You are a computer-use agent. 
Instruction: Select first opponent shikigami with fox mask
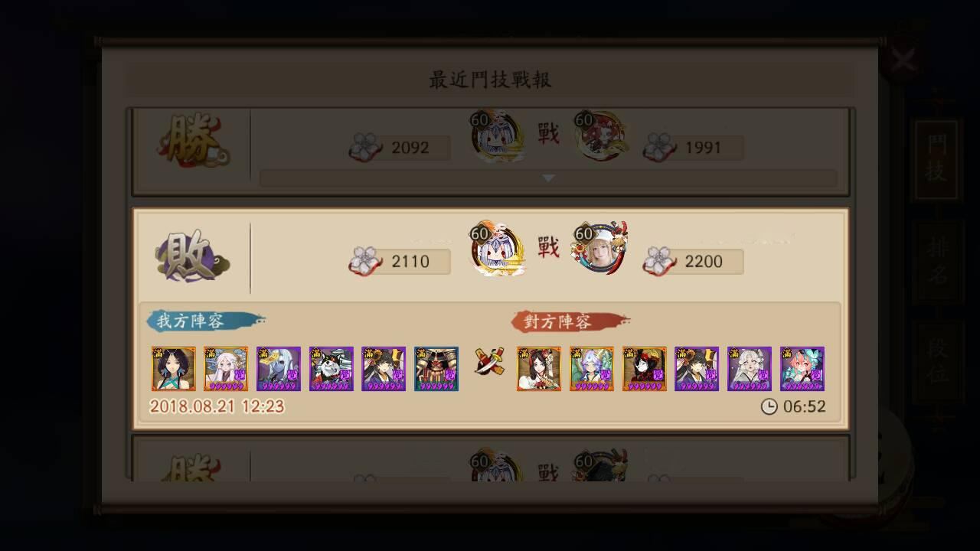click(x=539, y=369)
